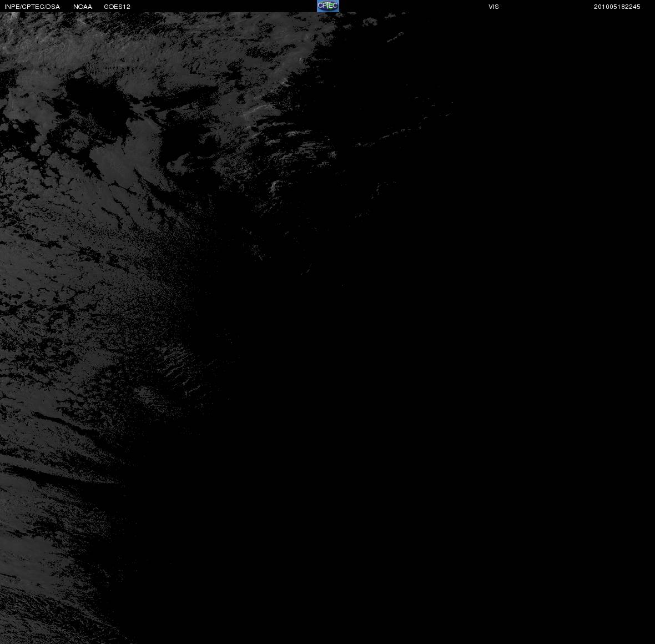Click the NOAA label

83,7
